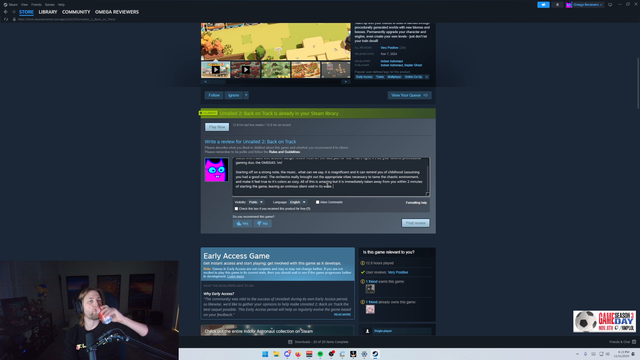Click the Post review button
640x360 pixels.
416,223
